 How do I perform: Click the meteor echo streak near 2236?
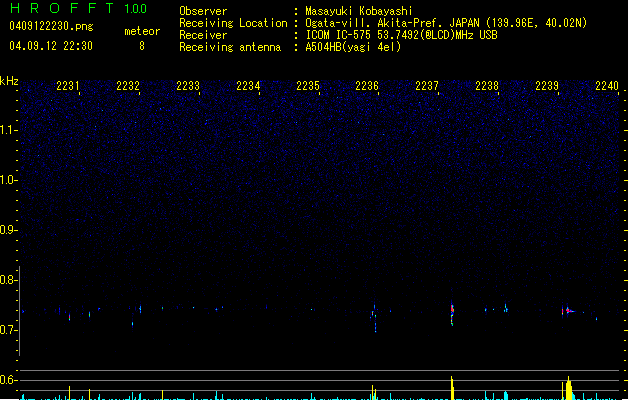(x=375, y=317)
